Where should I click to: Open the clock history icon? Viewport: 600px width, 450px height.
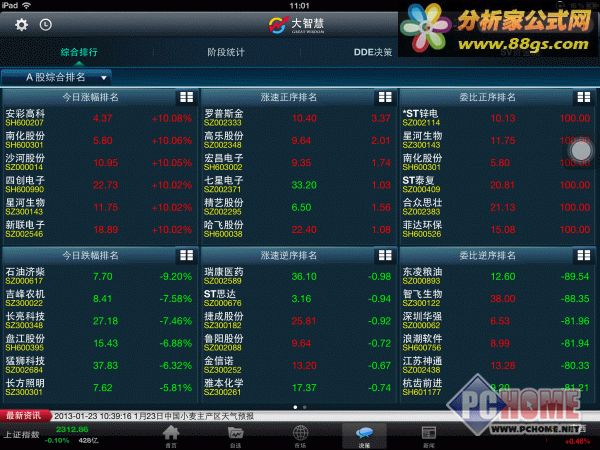coord(46,25)
